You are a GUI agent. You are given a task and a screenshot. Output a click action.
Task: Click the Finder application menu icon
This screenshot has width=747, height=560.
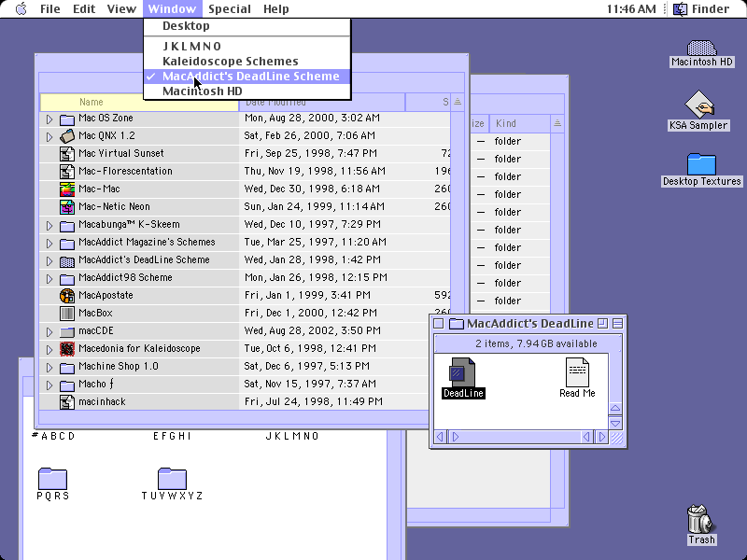click(681, 8)
